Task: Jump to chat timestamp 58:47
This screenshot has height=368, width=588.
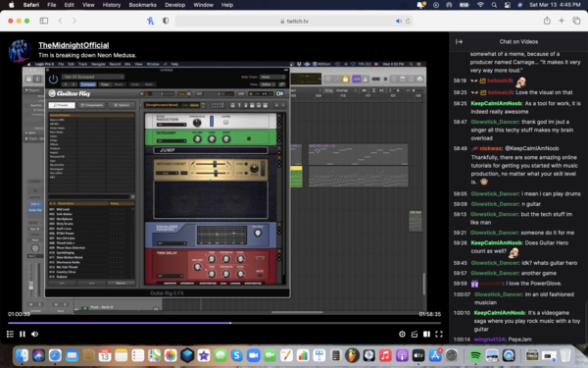Action: [x=460, y=122]
